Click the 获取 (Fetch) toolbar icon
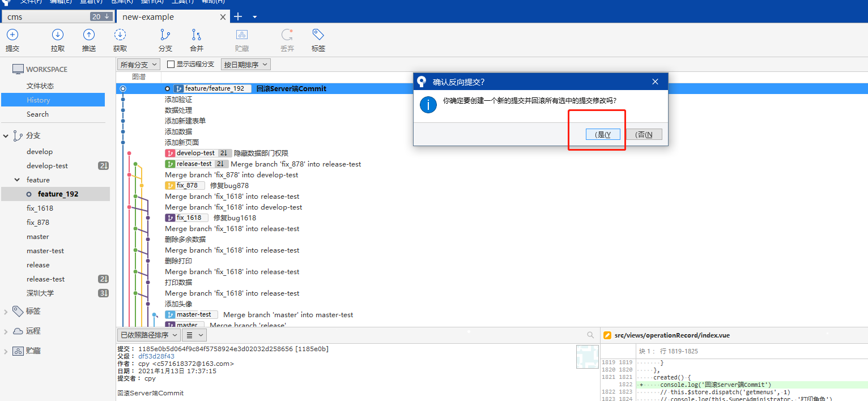The width and height of the screenshot is (868, 401). coord(120,35)
